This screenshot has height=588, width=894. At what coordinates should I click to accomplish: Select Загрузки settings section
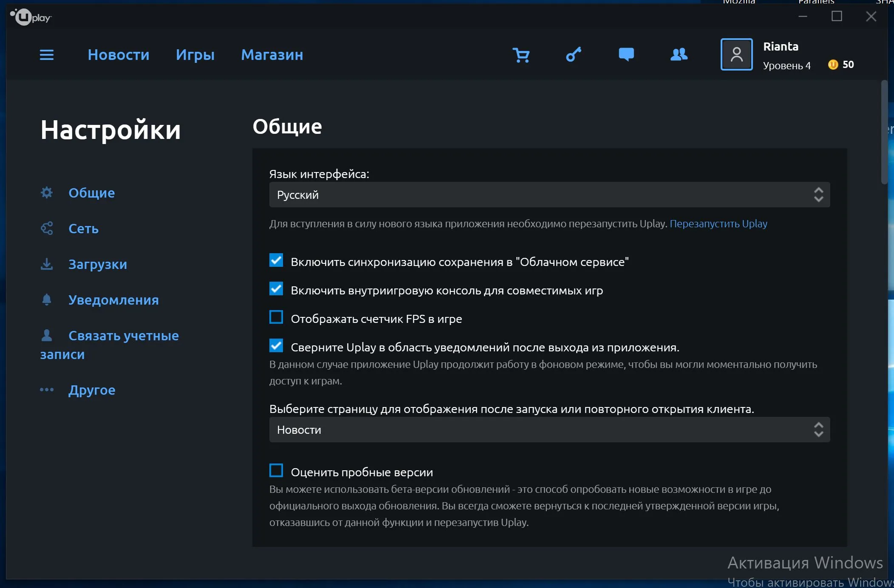(x=98, y=264)
